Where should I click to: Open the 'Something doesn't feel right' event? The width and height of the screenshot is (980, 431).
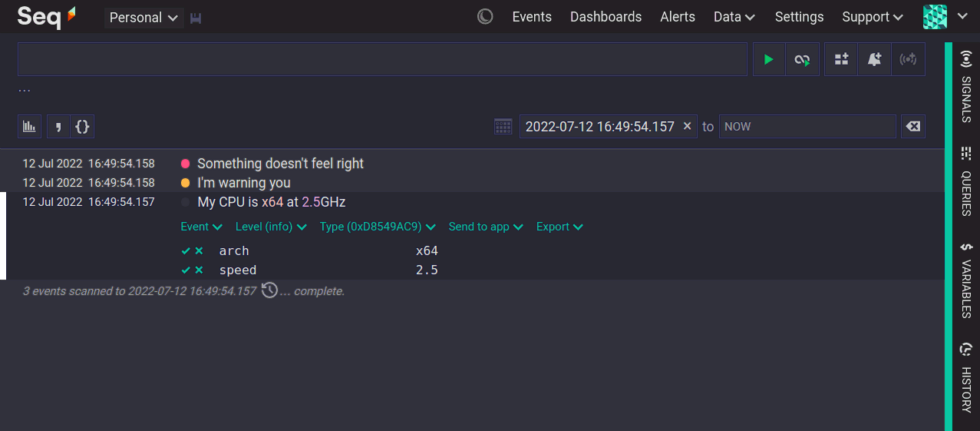280,164
